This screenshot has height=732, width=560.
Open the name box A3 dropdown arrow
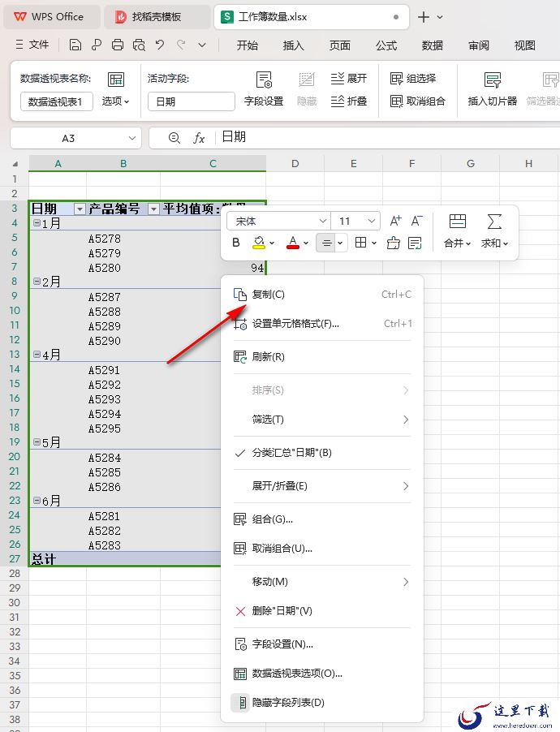pyautogui.click(x=132, y=138)
